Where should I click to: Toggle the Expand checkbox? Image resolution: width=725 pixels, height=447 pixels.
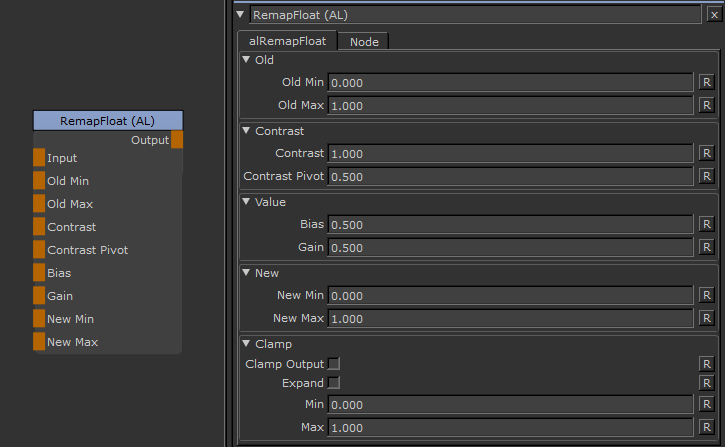[x=334, y=383]
